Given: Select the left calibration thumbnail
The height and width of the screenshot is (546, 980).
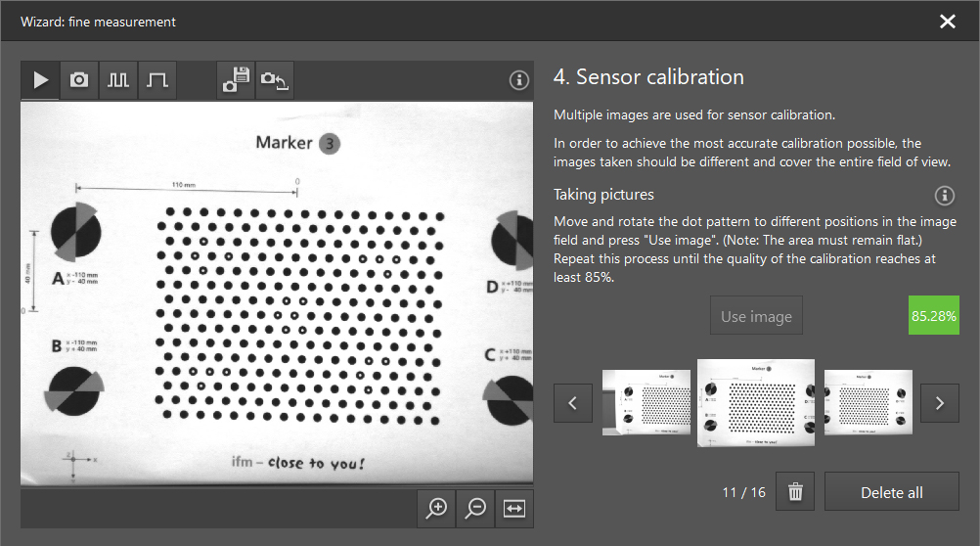Looking at the screenshot, I should pyautogui.click(x=646, y=402).
